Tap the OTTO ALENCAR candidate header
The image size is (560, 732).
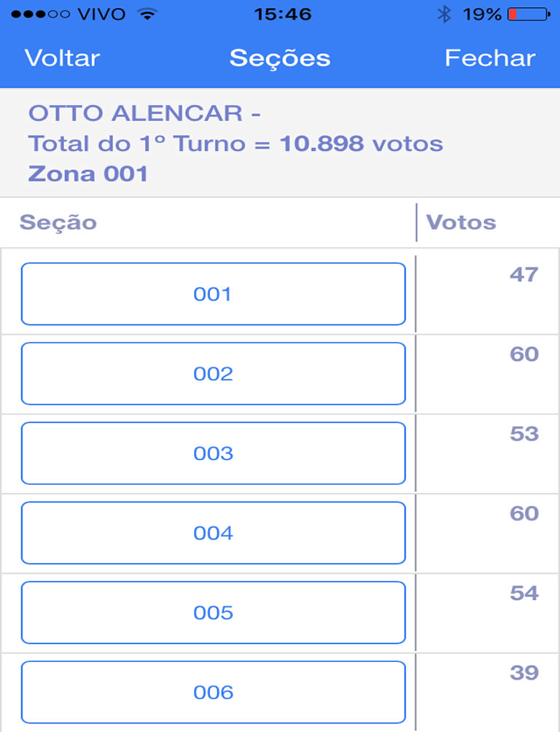tap(144, 114)
